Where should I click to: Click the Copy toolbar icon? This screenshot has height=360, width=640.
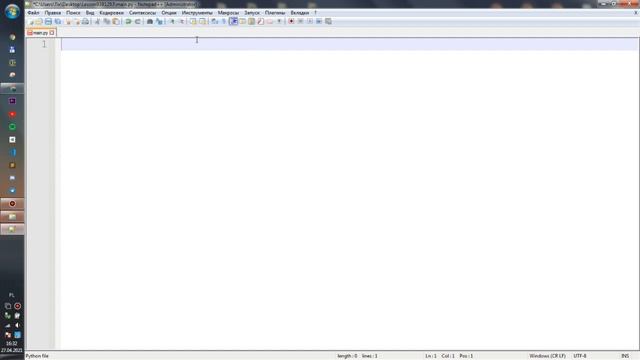pos(107,21)
